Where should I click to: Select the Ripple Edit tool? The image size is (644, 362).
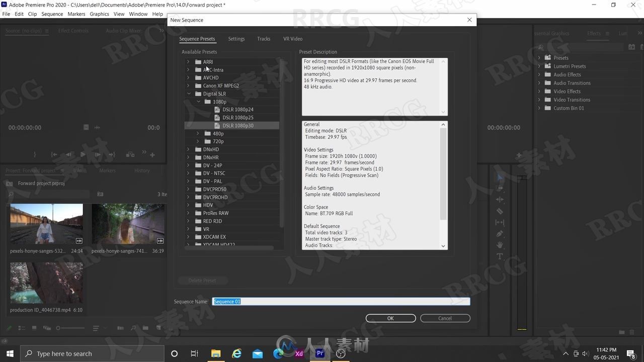(500, 200)
